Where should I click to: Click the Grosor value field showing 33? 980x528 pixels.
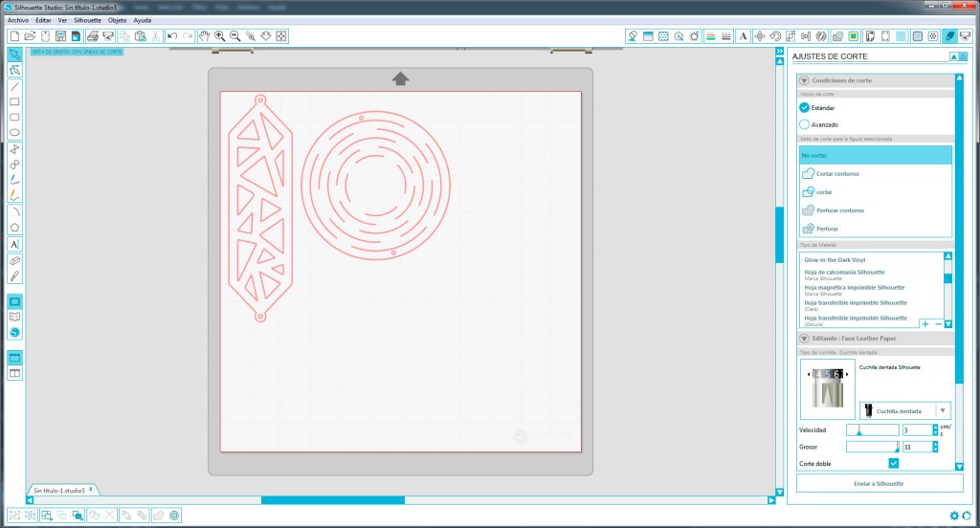(x=917, y=447)
